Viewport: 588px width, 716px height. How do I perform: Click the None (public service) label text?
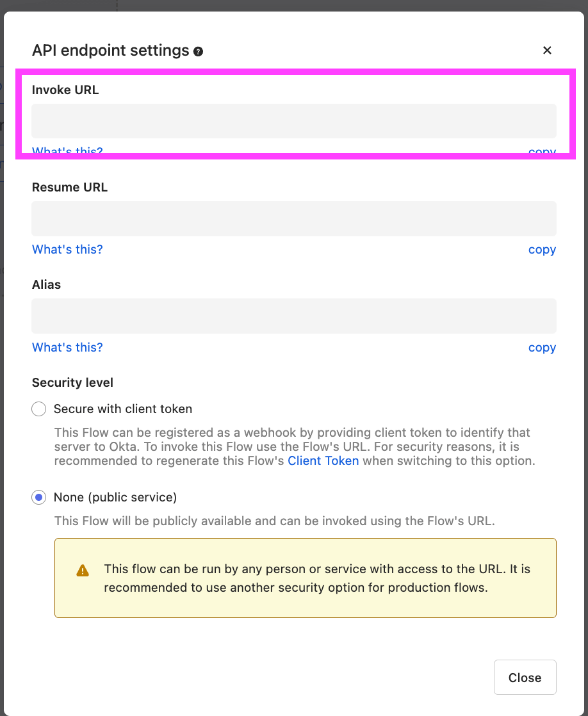coord(115,497)
